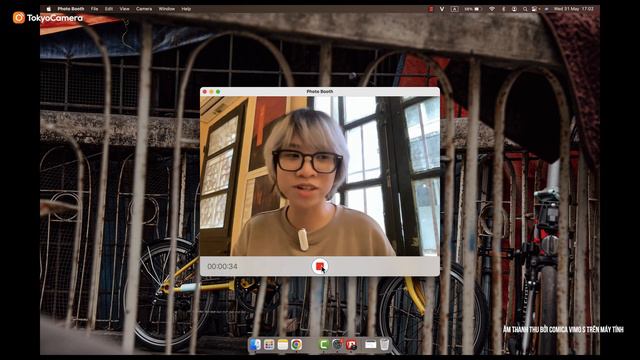Open Photo Booth icon in the Dock
The width and height of the screenshot is (640, 360).
[x=351, y=344]
